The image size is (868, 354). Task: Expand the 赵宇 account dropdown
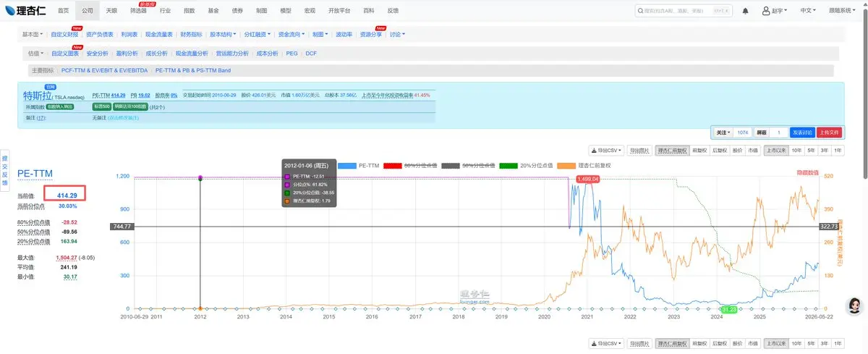pyautogui.click(x=776, y=11)
